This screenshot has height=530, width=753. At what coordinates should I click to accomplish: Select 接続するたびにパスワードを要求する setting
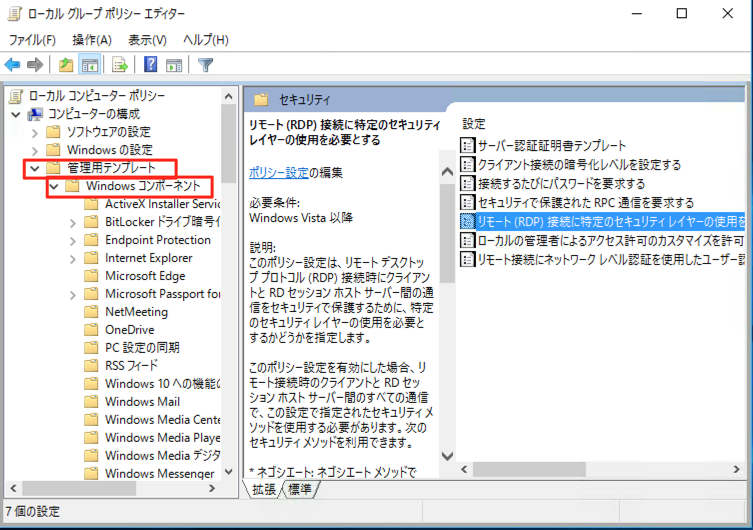(561, 183)
